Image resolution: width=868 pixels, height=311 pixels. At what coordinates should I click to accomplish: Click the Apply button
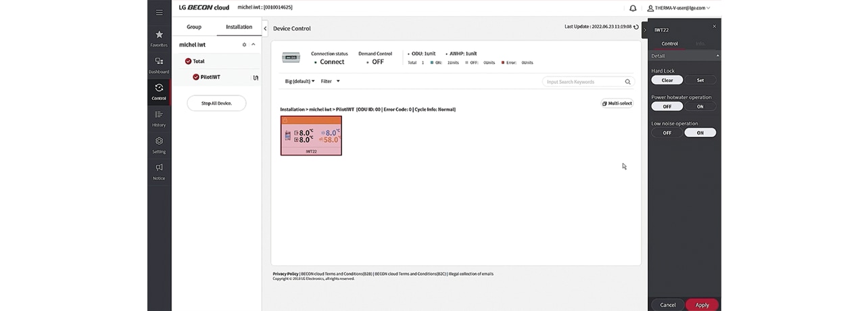tap(702, 305)
